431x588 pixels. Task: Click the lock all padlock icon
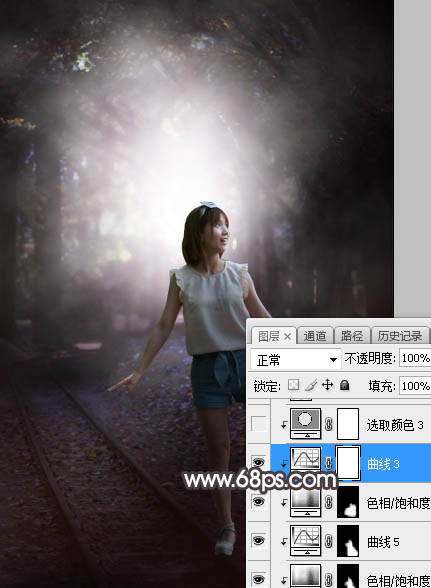344,385
